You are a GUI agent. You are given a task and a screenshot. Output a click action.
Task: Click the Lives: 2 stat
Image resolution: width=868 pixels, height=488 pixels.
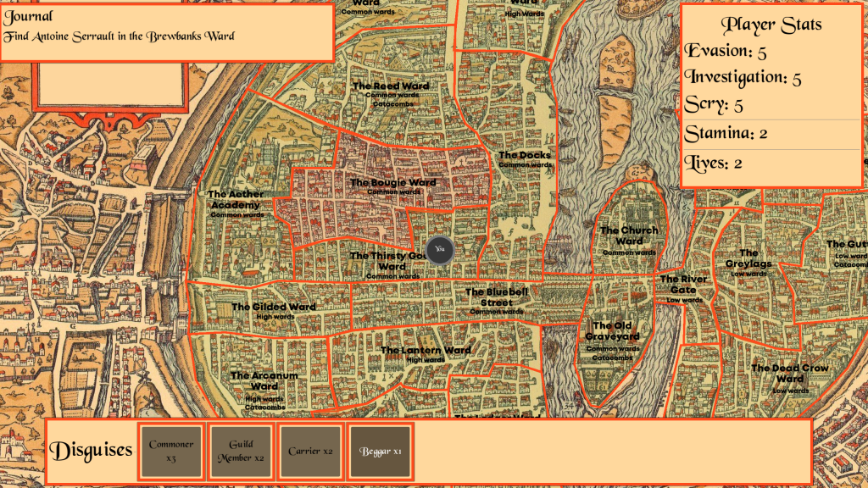tap(713, 163)
